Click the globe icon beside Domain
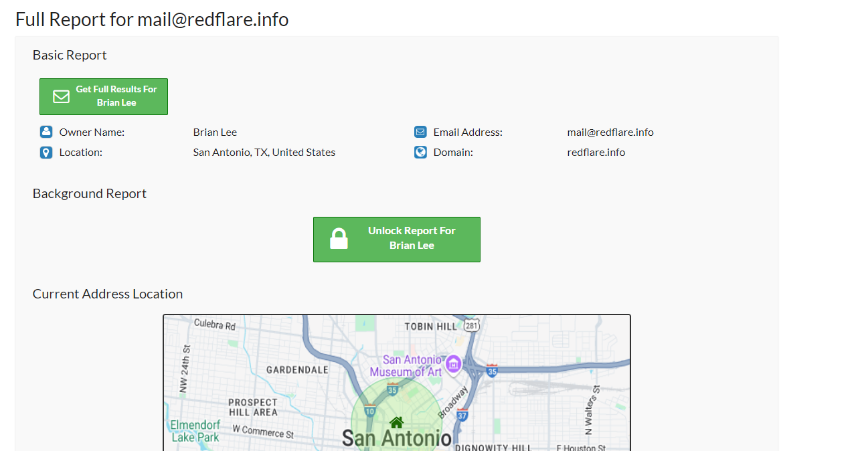Screen dimensions: 868x451 tap(420, 153)
